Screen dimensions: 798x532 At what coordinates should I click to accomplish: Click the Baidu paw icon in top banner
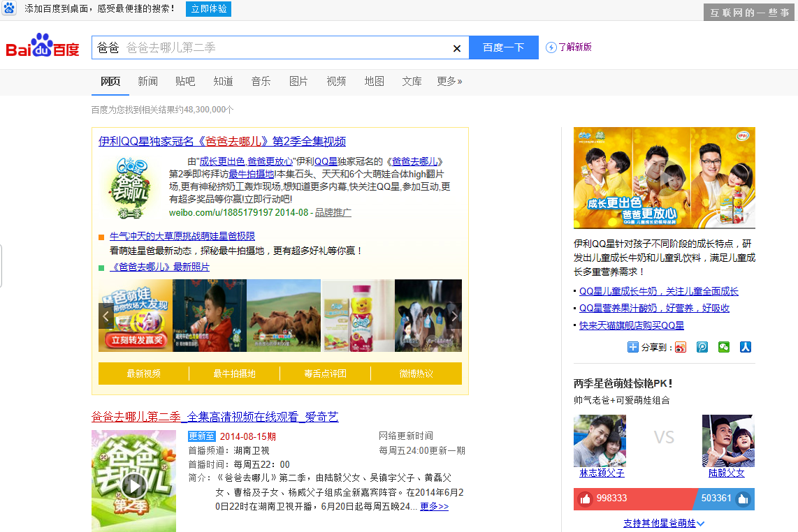pos(9,9)
